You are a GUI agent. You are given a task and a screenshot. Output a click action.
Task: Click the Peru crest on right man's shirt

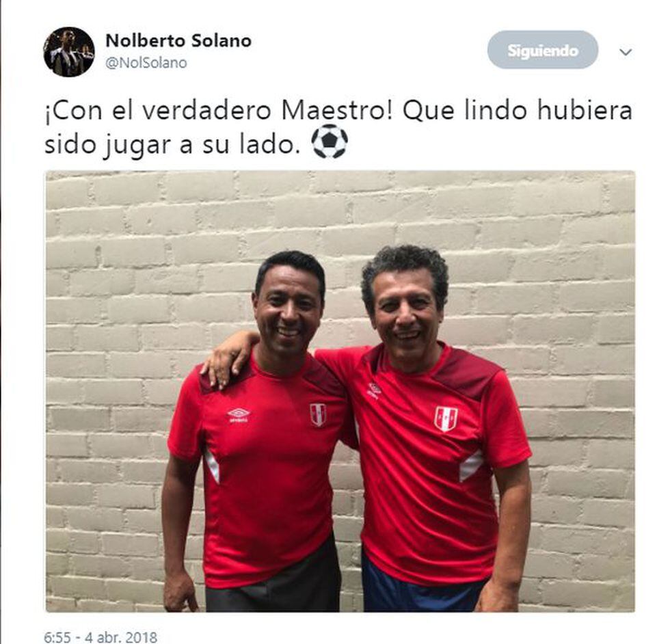pyautogui.click(x=446, y=418)
